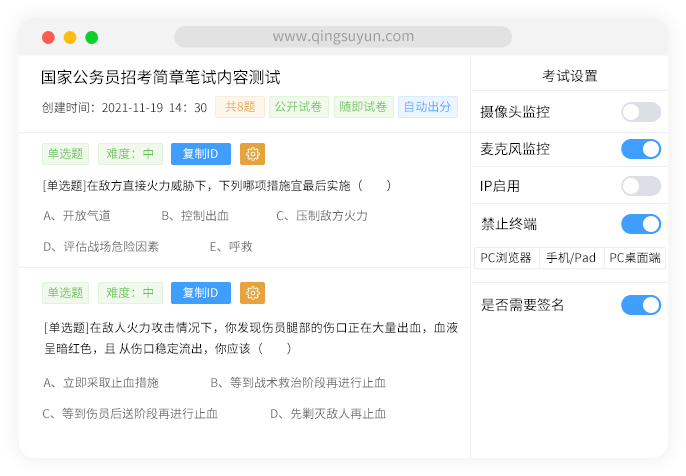Disable the 禁止终端 toggle
This screenshot has width=686, height=476.
(x=641, y=223)
